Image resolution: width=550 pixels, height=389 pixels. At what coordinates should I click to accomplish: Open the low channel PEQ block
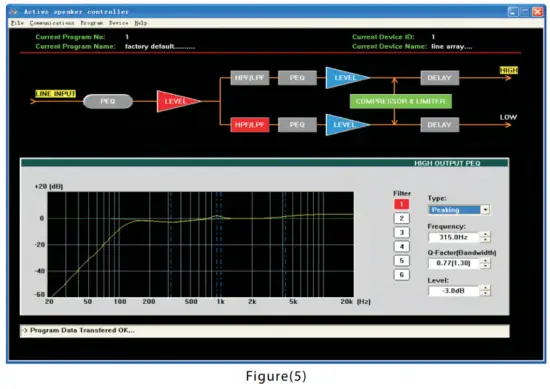pos(297,125)
